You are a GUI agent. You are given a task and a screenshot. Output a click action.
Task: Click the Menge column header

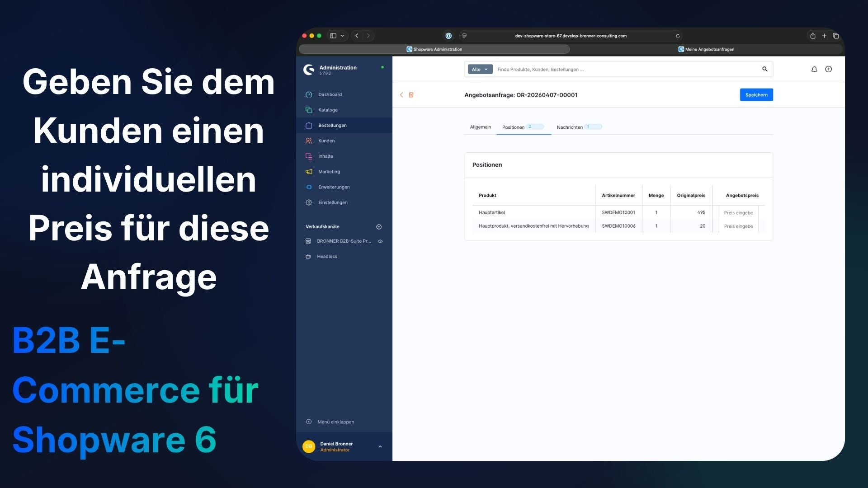pyautogui.click(x=656, y=195)
